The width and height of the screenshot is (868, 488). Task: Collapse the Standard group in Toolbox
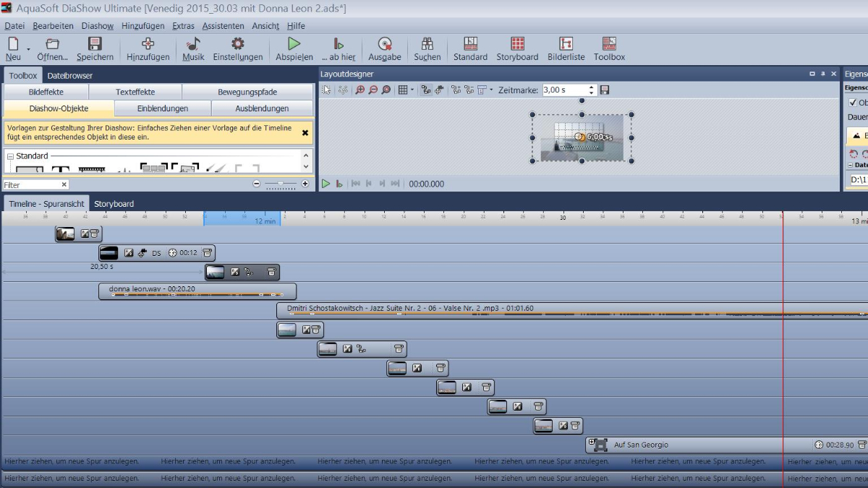11,156
